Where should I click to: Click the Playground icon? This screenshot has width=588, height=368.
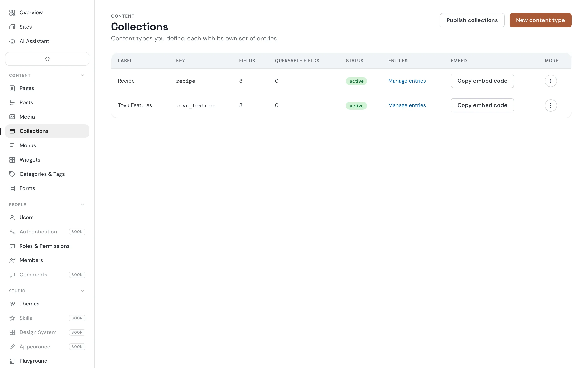(12, 361)
